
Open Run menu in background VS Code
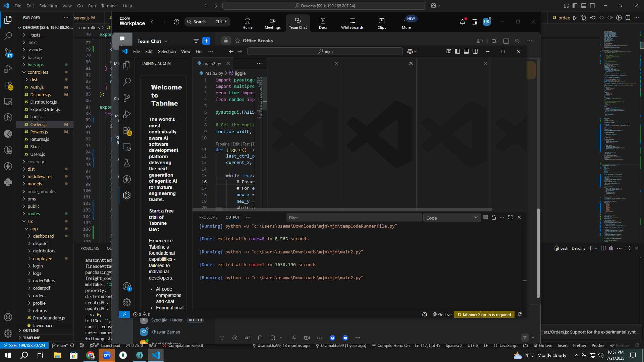tap(92, 6)
